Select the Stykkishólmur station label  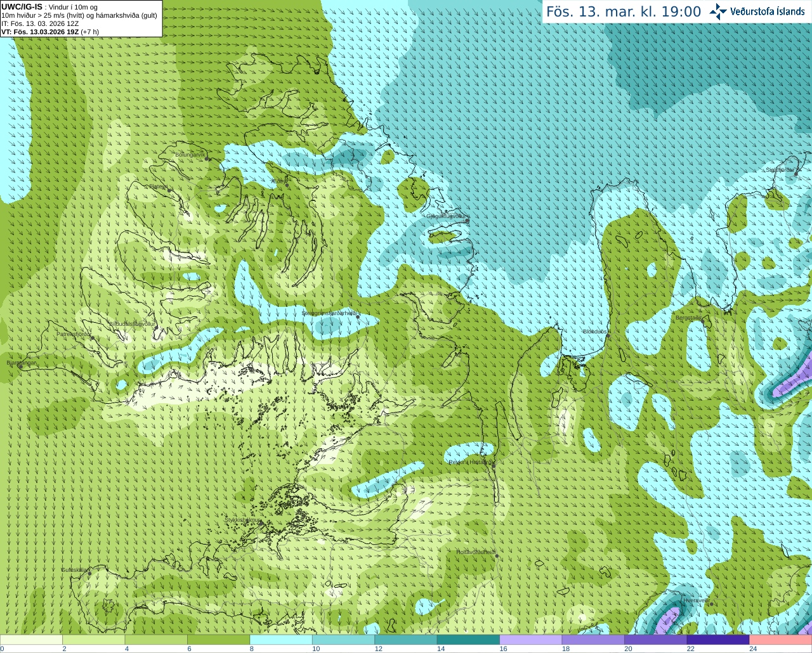coord(242,520)
